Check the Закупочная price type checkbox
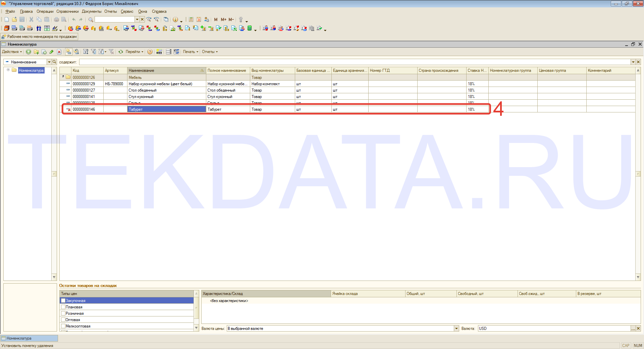644x349 pixels. coord(63,301)
